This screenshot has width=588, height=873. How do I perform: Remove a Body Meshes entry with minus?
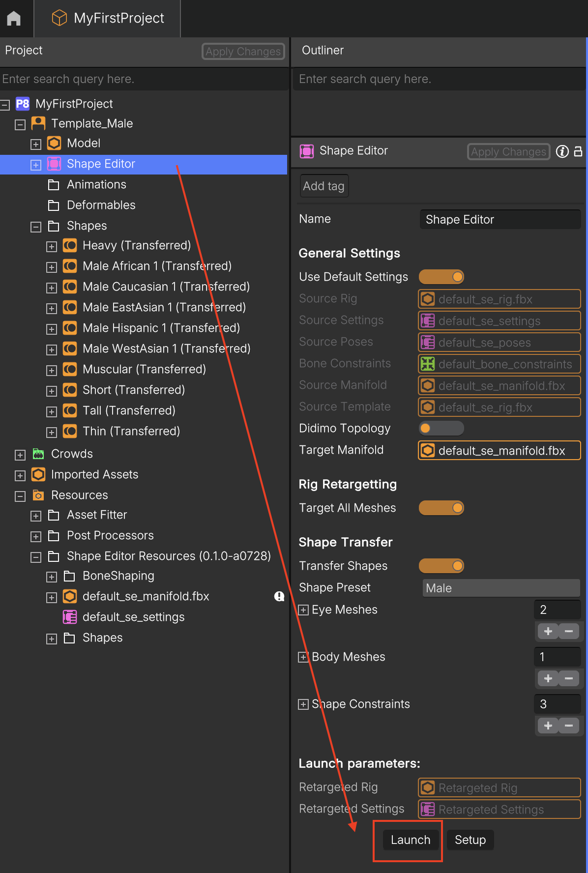tap(569, 678)
